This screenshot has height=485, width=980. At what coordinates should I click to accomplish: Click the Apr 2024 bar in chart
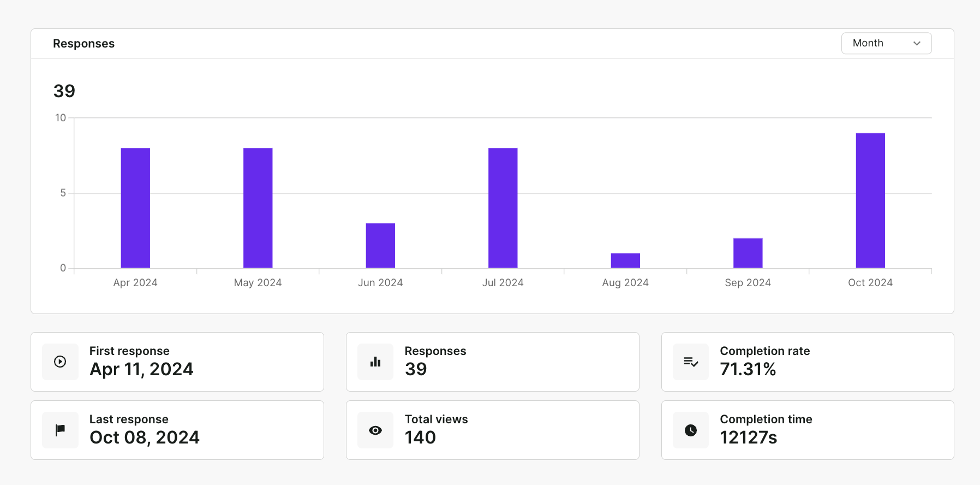135,208
